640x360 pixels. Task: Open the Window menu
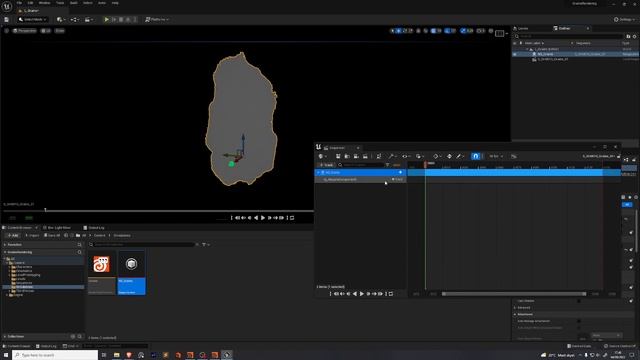[x=44, y=3]
